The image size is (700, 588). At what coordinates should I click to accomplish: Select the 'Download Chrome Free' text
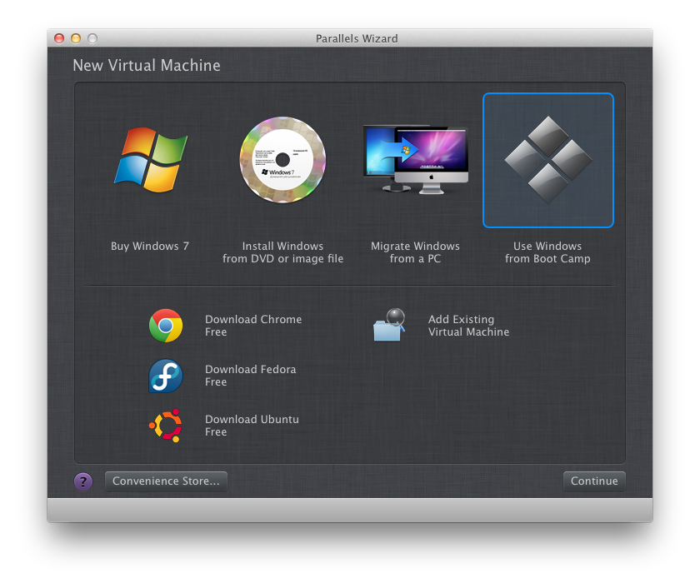(253, 326)
